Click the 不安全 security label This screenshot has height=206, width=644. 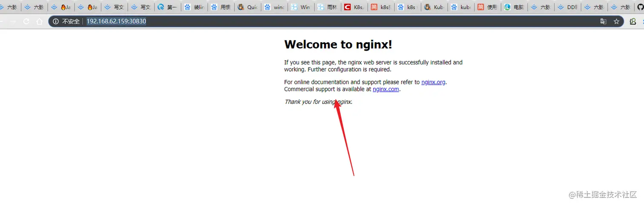pyautogui.click(x=71, y=21)
